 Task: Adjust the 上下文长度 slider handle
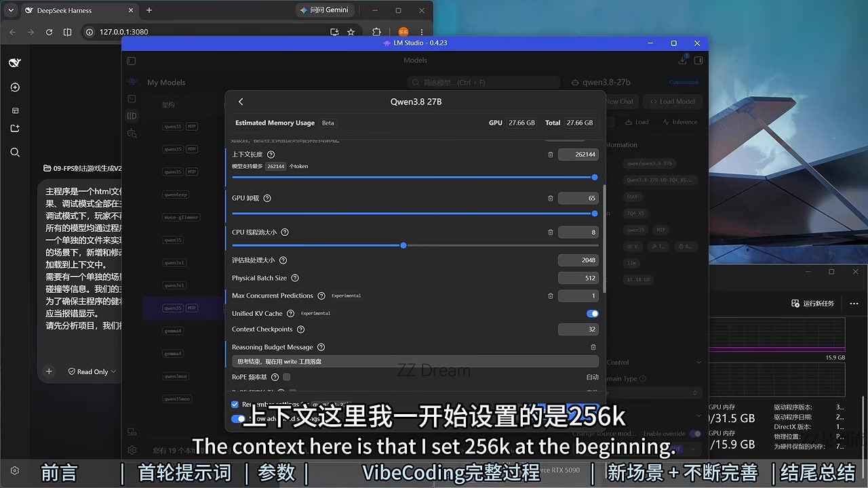coord(595,178)
